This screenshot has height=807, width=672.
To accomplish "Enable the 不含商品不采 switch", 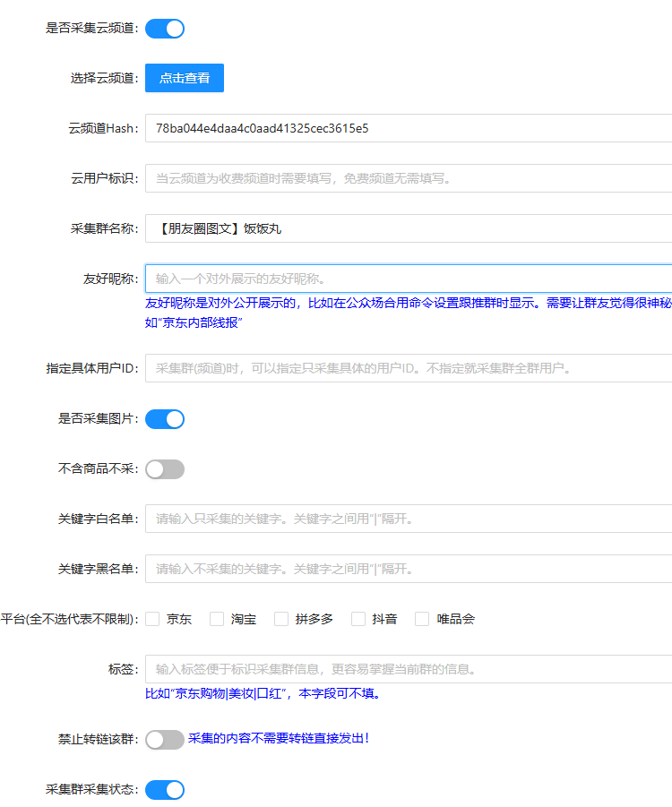I will point(165,469).
